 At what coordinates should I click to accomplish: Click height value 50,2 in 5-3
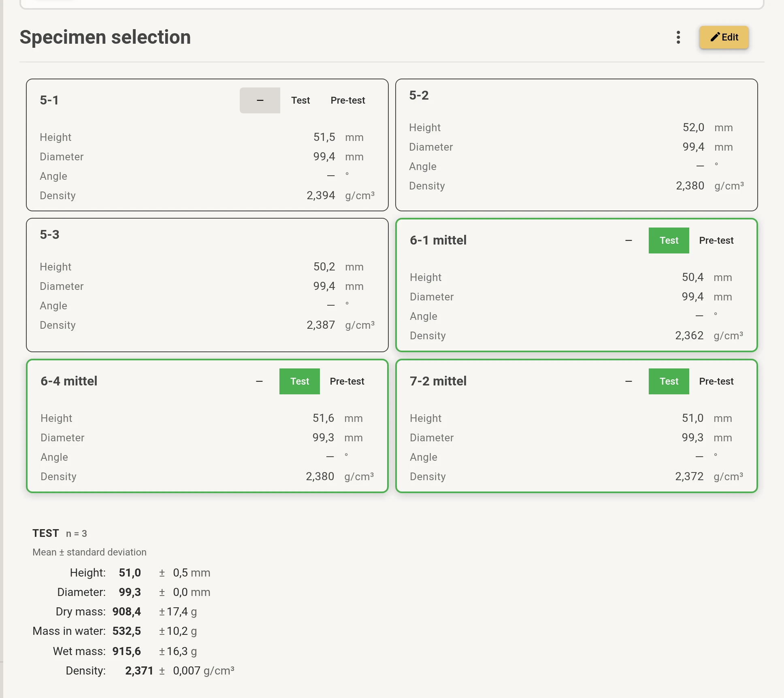click(324, 267)
